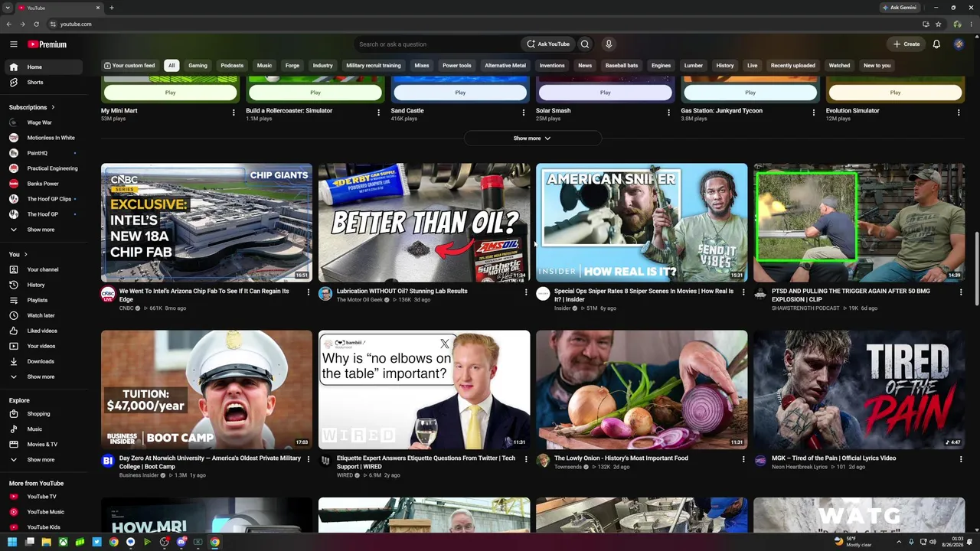The width and height of the screenshot is (980, 551).
Task: Open Shopping under Explore
Action: (x=43, y=414)
